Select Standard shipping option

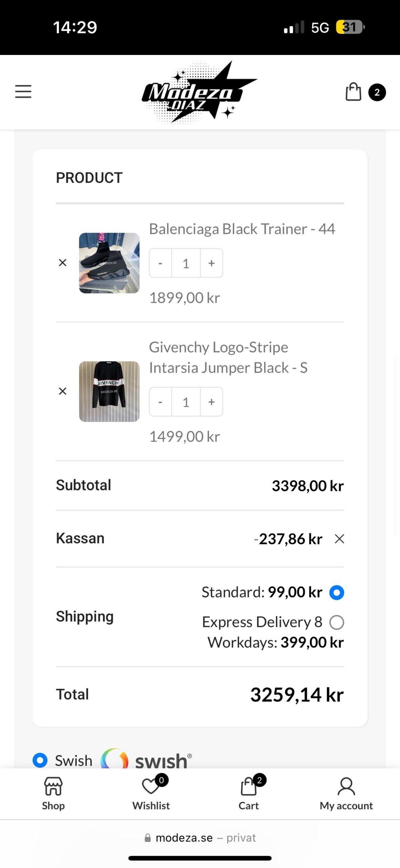tap(337, 593)
